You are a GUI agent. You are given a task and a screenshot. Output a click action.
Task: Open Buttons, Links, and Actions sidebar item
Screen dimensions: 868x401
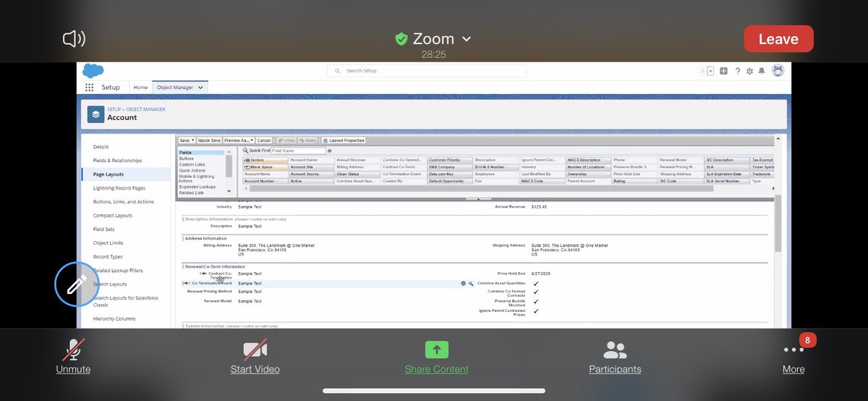coord(123,202)
